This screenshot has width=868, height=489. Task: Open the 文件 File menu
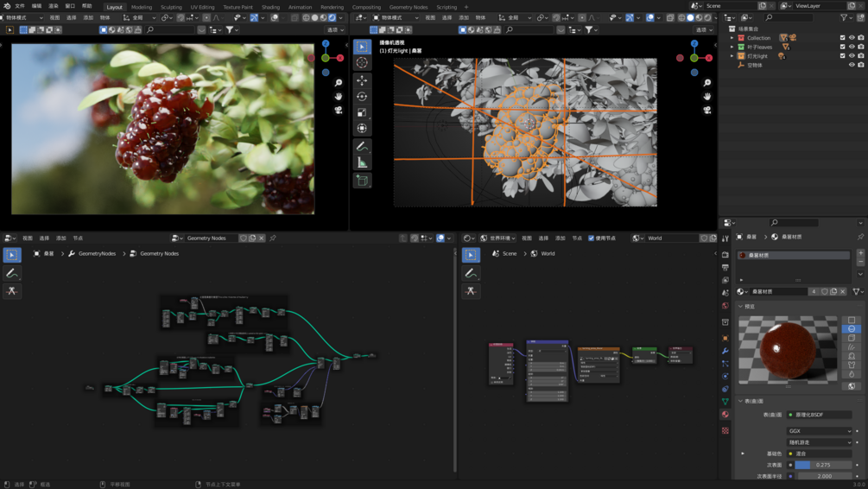click(x=20, y=6)
